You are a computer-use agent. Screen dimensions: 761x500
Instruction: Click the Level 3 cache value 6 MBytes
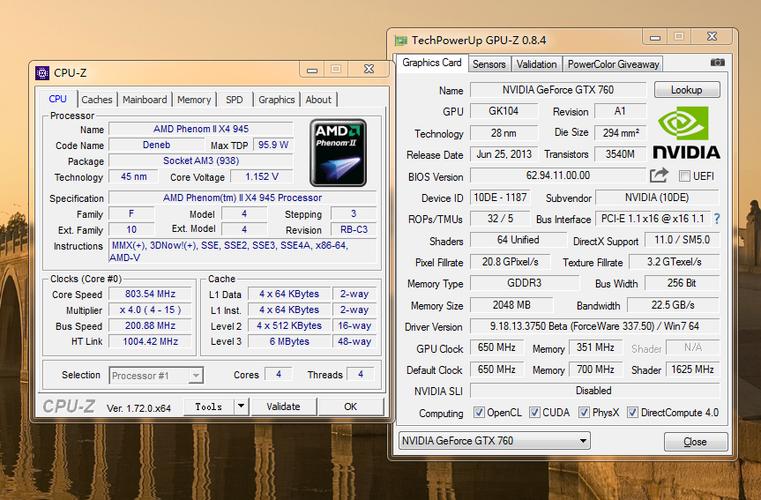pos(289,341)
